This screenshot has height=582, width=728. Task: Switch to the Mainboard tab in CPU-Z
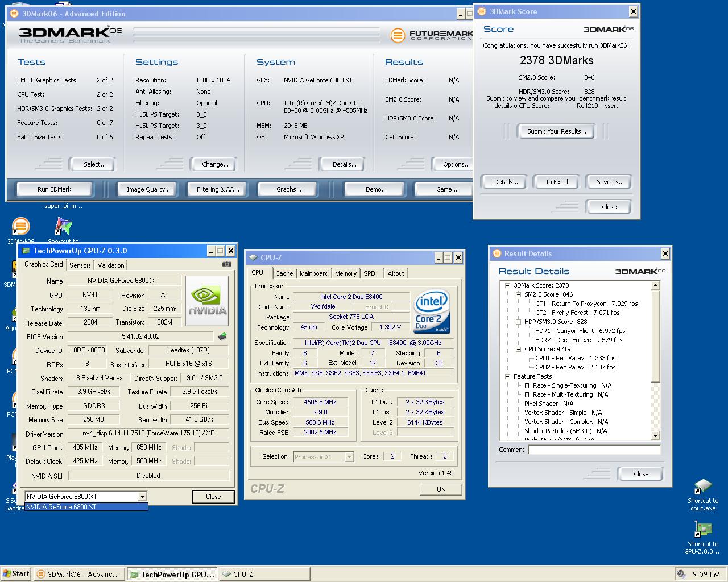tap(314, 273)
